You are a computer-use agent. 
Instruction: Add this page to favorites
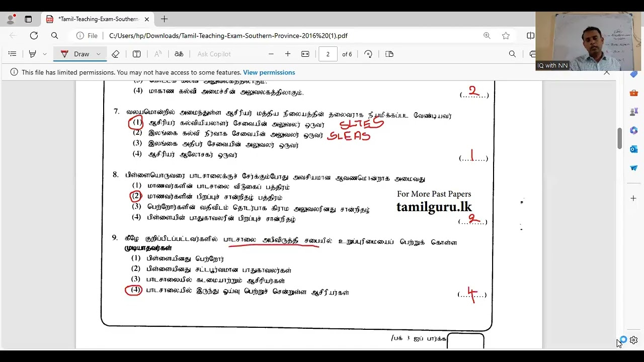tap(506, 36)
